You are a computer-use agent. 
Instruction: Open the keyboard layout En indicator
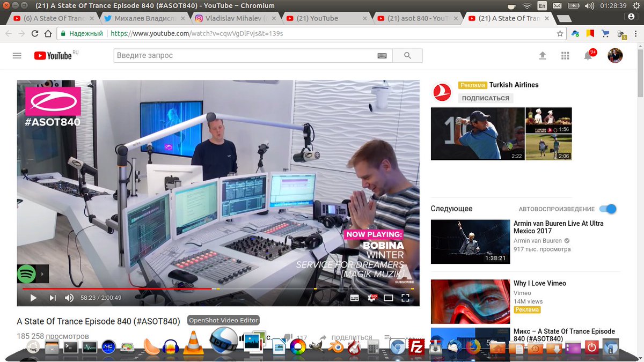(x=543, y=6)
